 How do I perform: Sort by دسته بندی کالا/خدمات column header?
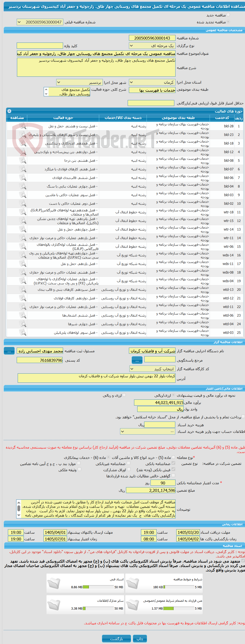tap(123, 118)
